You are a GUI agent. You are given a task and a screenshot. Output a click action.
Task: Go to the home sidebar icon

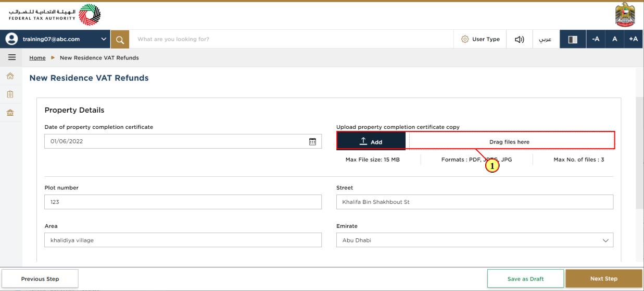coord(10,76)
